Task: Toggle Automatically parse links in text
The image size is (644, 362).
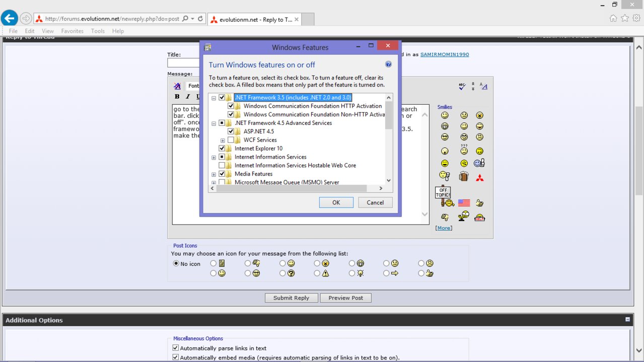Action: coord(176,348)
